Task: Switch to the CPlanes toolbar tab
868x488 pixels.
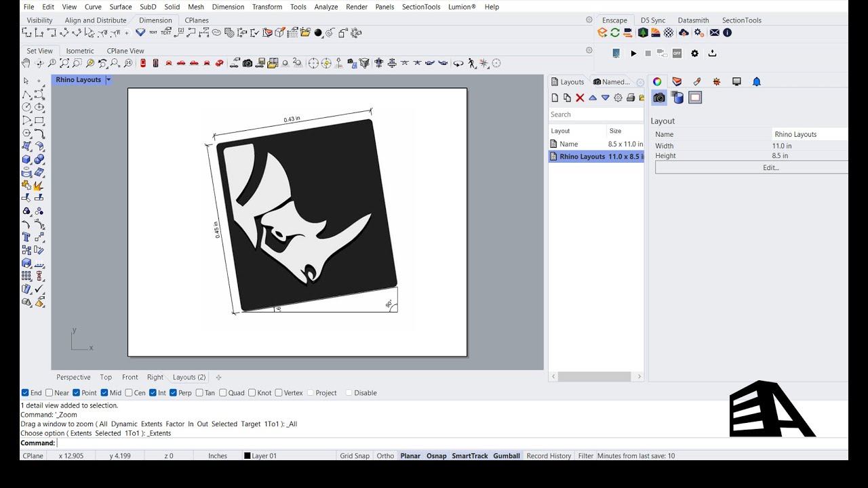Action: 197,20
